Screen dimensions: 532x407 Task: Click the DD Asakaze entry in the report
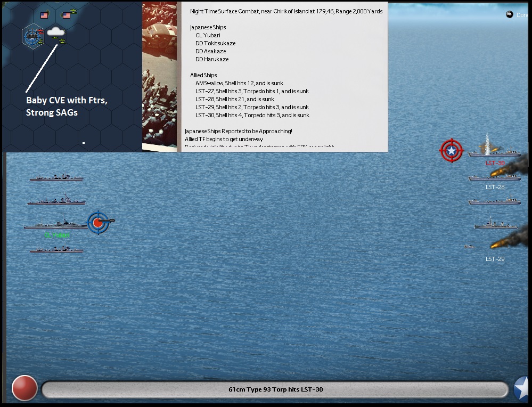tap(211, 51)
